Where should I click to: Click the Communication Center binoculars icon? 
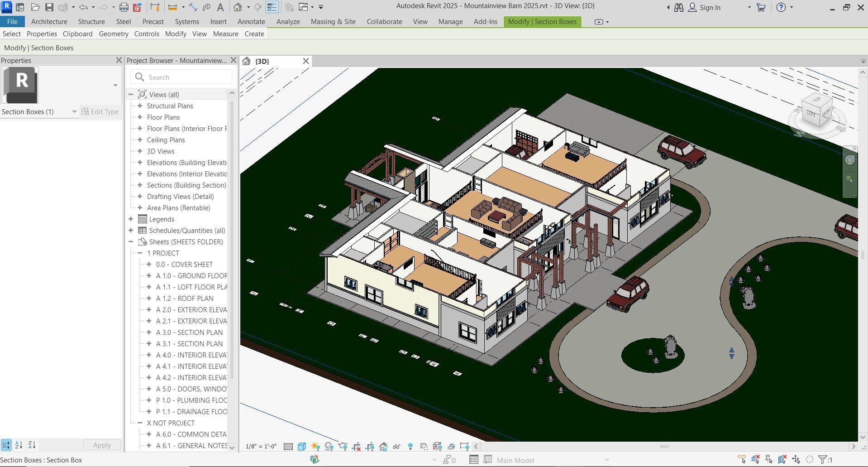click(x=678, y=7)
